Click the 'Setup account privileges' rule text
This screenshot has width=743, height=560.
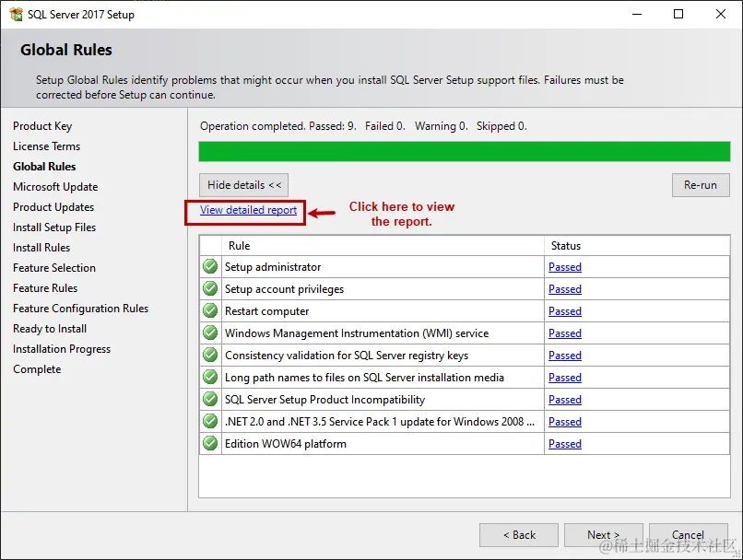(x=284, y=289)
